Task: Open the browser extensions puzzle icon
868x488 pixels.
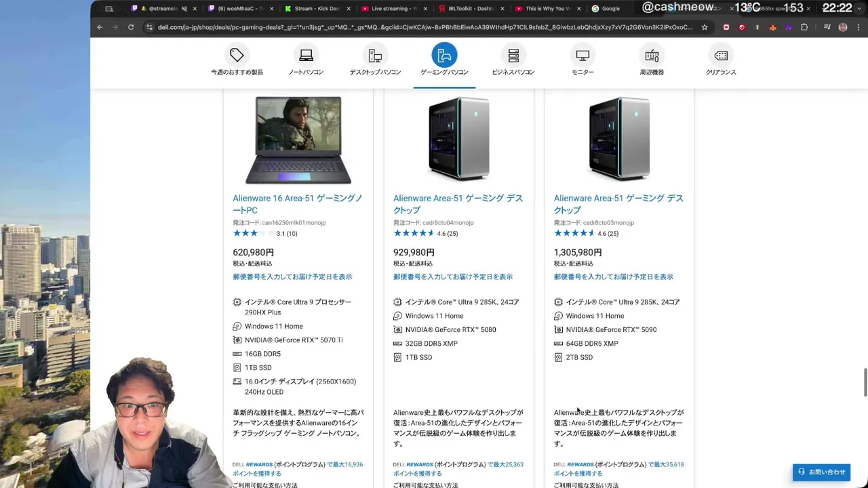Action: (x=804, y=27)
